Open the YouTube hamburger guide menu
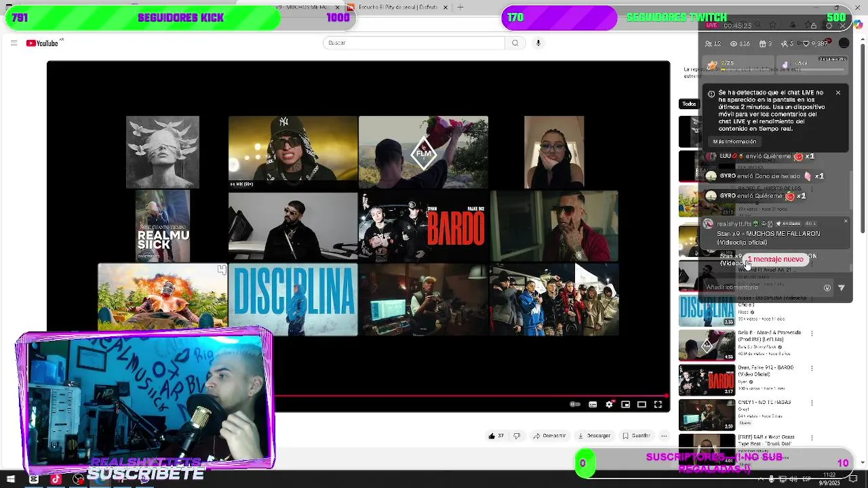This screenshot has width=868, height=488. click(x=14, y=43)
